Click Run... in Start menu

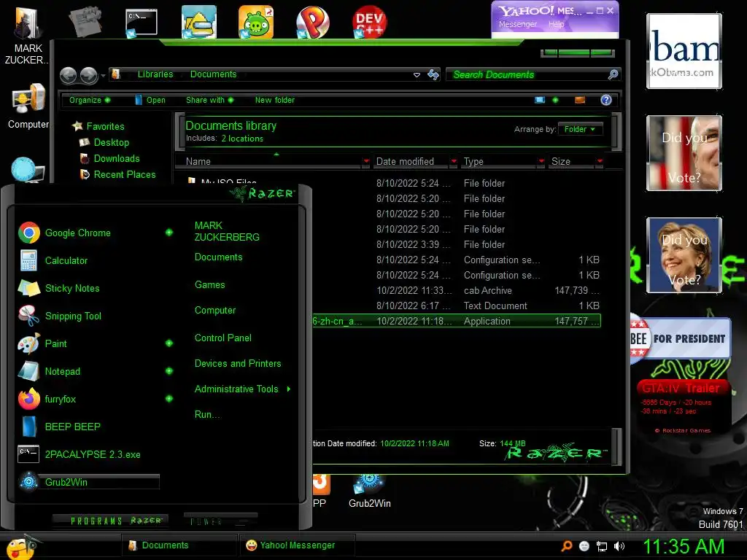tap(207, 415)
